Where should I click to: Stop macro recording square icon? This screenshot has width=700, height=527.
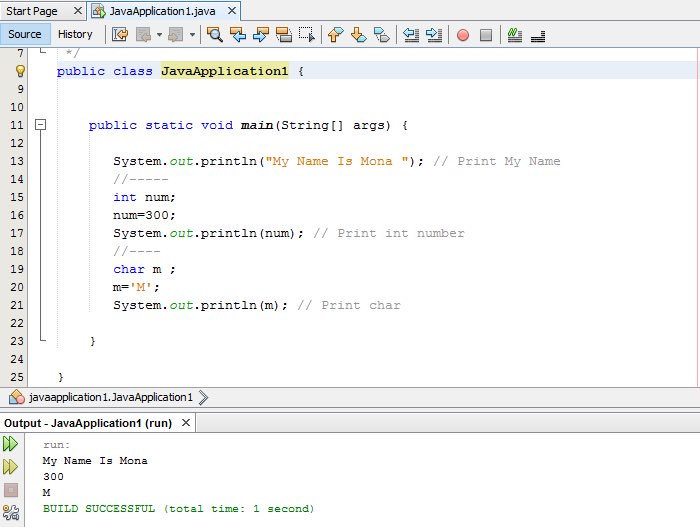pos(486,35)
